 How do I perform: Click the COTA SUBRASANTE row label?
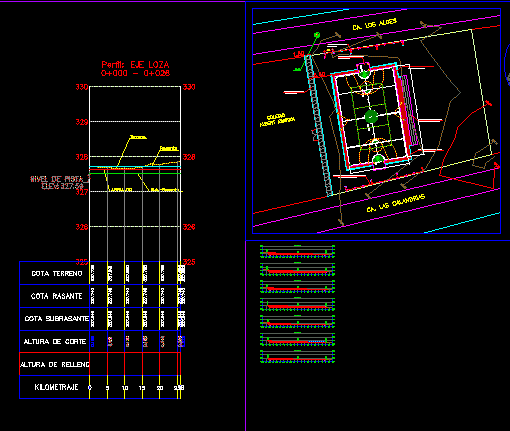[x=57, y=319]
